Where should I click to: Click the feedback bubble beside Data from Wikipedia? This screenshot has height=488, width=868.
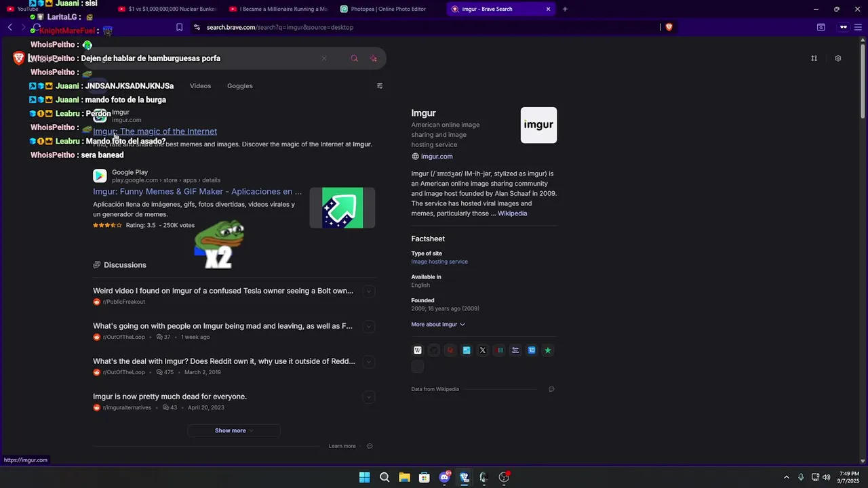[x=551, y=389]
